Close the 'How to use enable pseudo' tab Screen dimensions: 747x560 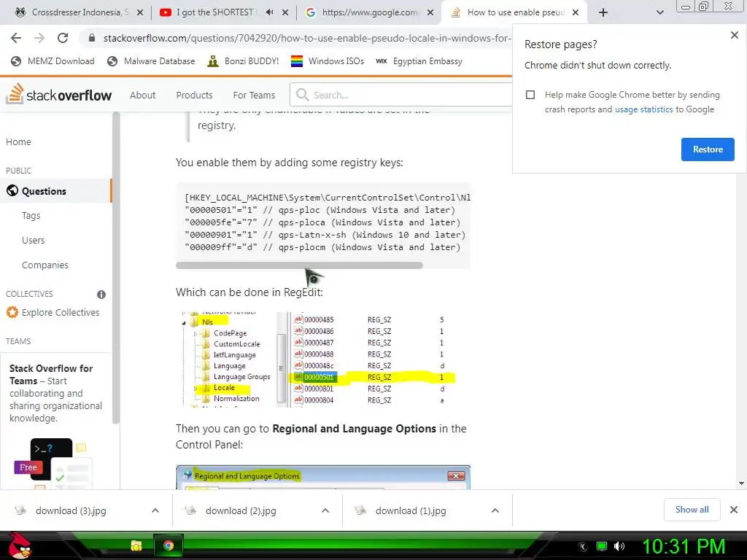coord(576,13)
